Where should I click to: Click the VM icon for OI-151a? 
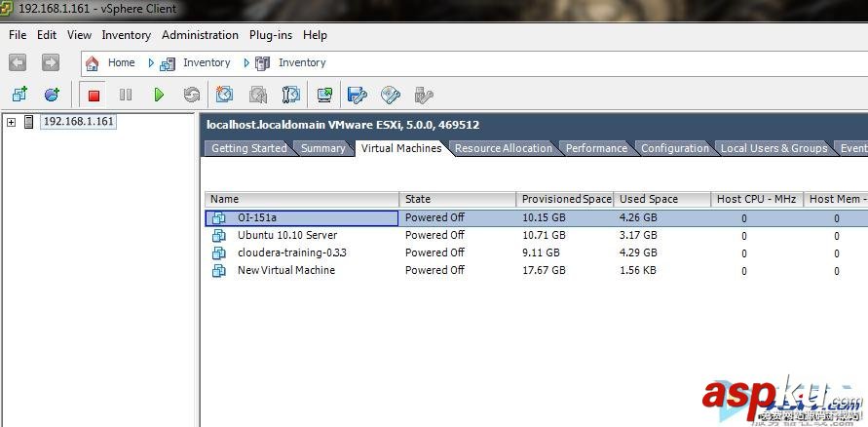[219, 218]
